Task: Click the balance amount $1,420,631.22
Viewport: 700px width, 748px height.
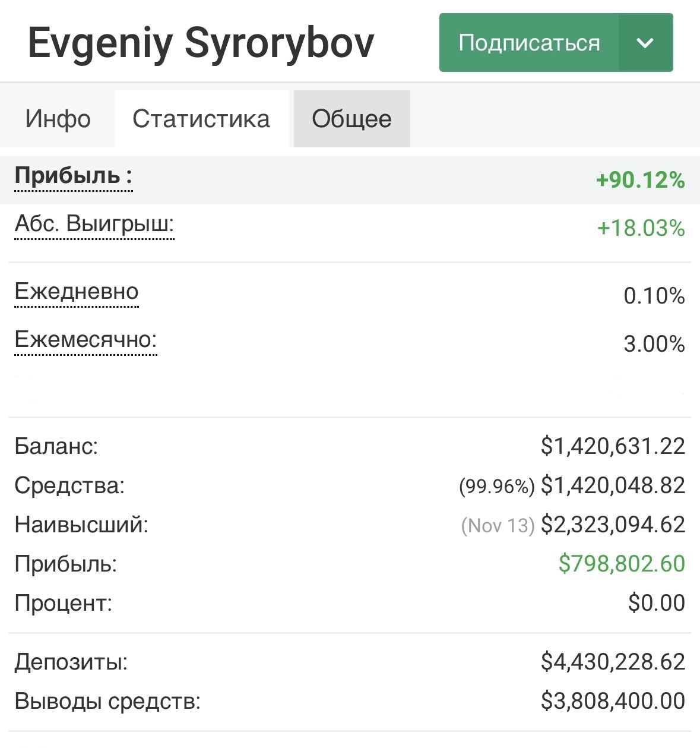Action: [613, 446]
